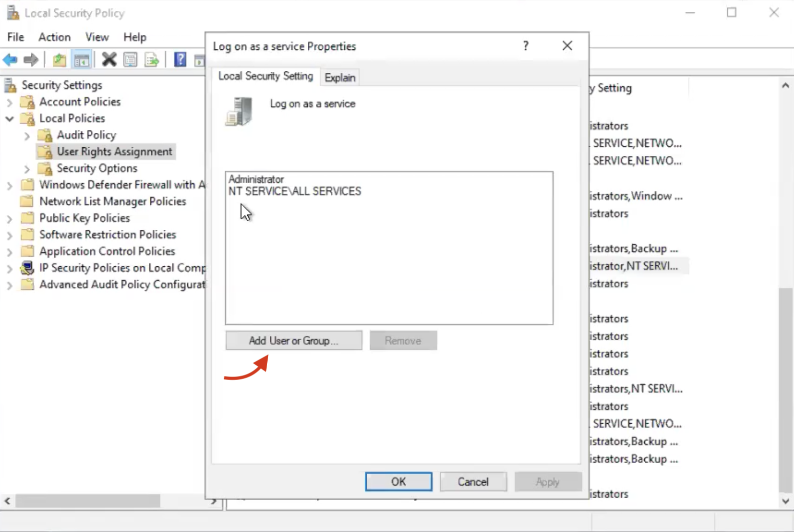The width and height of the screenshot is (794, 532).
Task: Click the Export List toolbar icon
Action: click(x=152, y=60)
